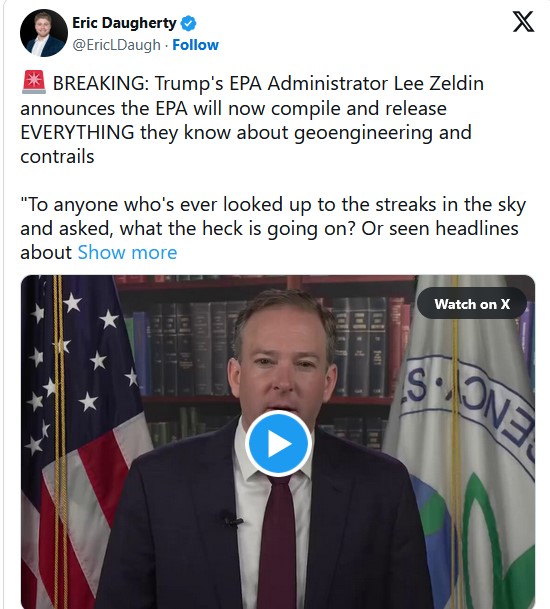This screenshot has height=609, width=550.
Task: Click the dark red tie in video
Action: click(x=277, y=542)
